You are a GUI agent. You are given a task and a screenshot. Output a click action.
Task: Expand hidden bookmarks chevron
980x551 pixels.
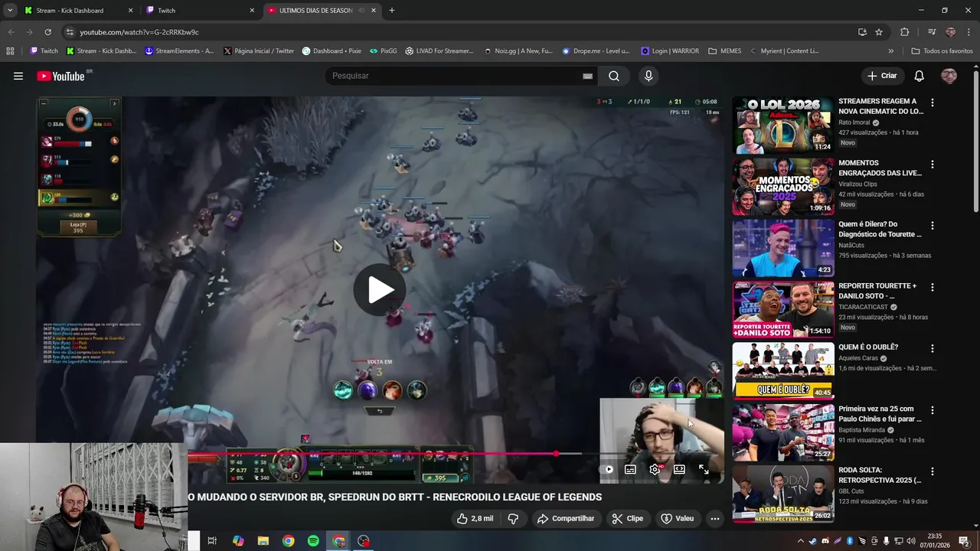coord(890,51)
